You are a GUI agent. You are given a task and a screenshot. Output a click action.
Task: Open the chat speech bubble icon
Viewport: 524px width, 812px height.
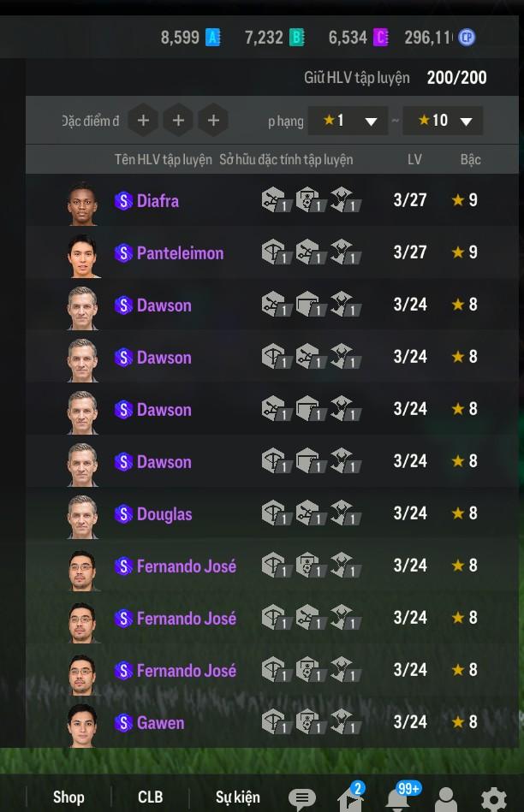(x=301, y=799)
